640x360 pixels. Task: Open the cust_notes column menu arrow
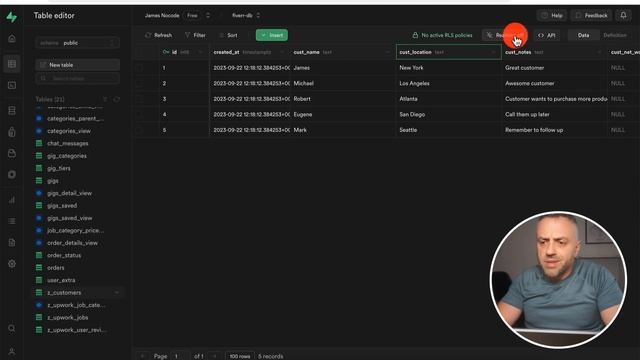(599, 52)
